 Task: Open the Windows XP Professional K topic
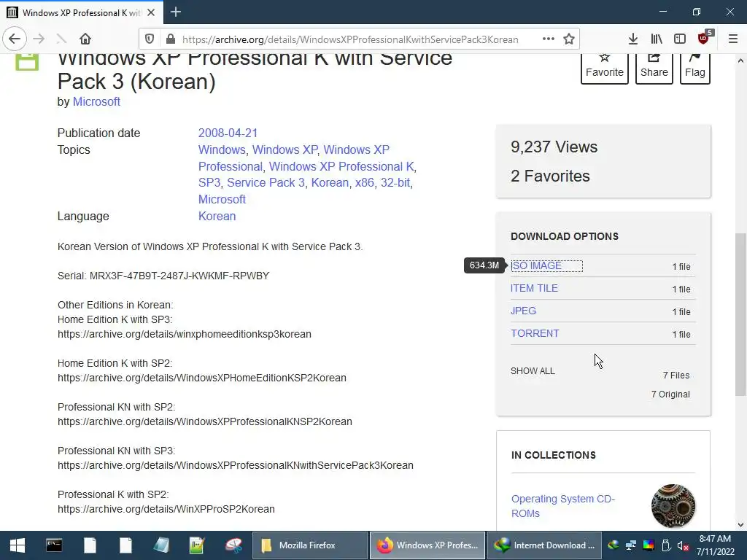point(341,166)
